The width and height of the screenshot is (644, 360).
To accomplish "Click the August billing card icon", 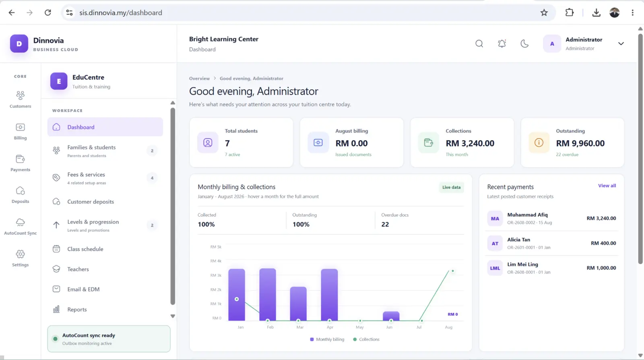I will (x=318, y=143).
